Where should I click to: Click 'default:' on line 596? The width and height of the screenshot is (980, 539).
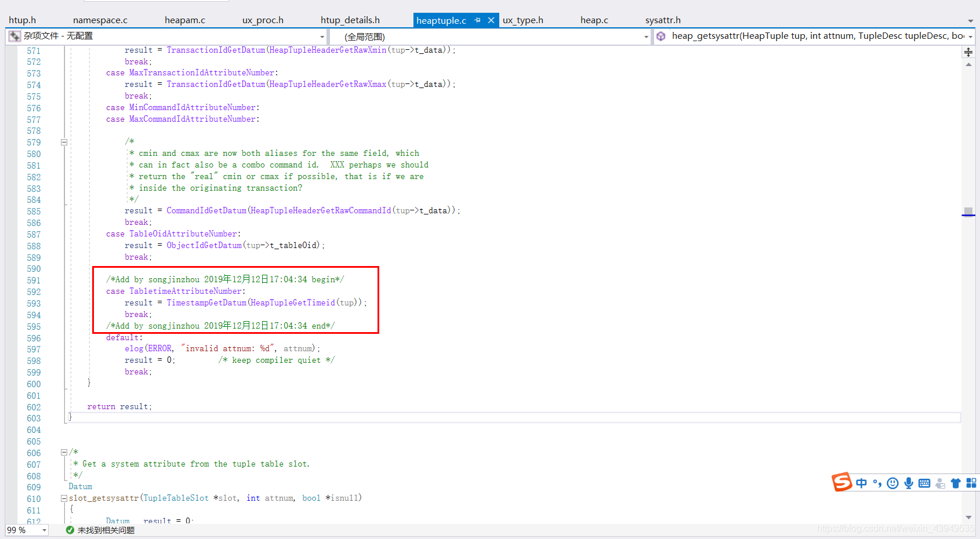pyautogui.click(x=124, y=338)
